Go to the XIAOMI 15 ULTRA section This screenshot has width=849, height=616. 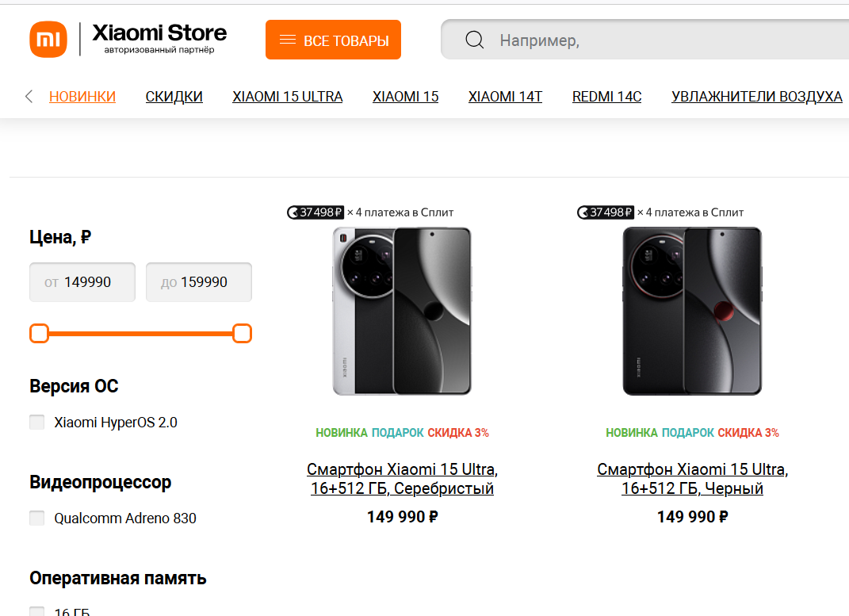coord(287,97)
